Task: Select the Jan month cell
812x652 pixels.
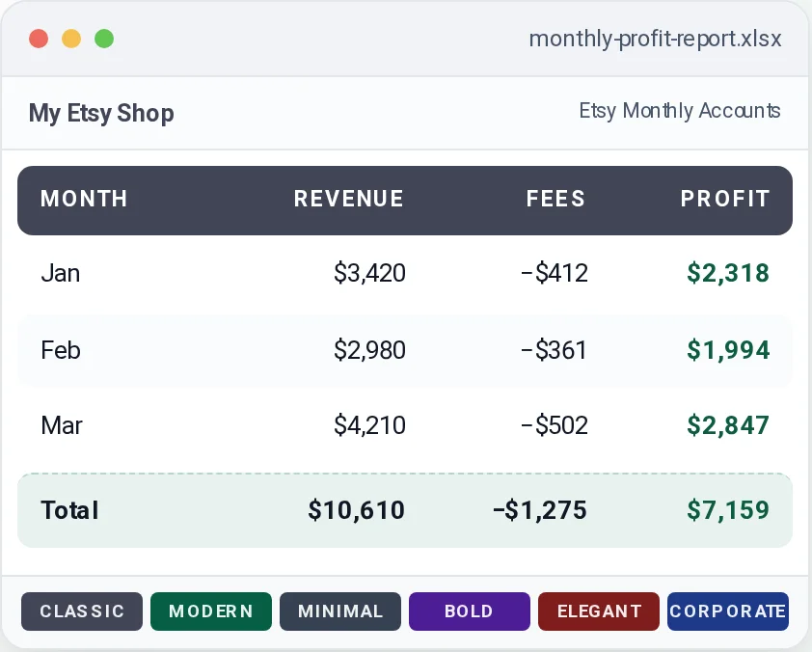Action: tap(61, 273)
